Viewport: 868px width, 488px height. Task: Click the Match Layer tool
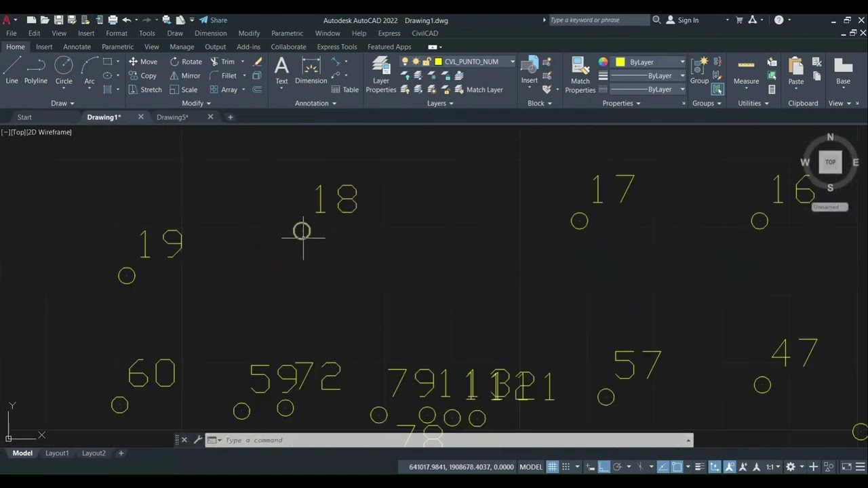tap(479, 89)
